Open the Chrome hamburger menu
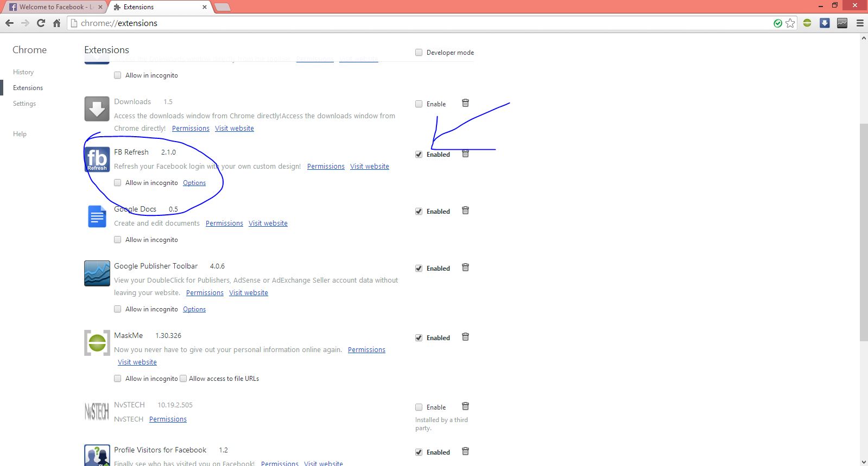The height and width of the screenshot is (466, 868). 860,23
